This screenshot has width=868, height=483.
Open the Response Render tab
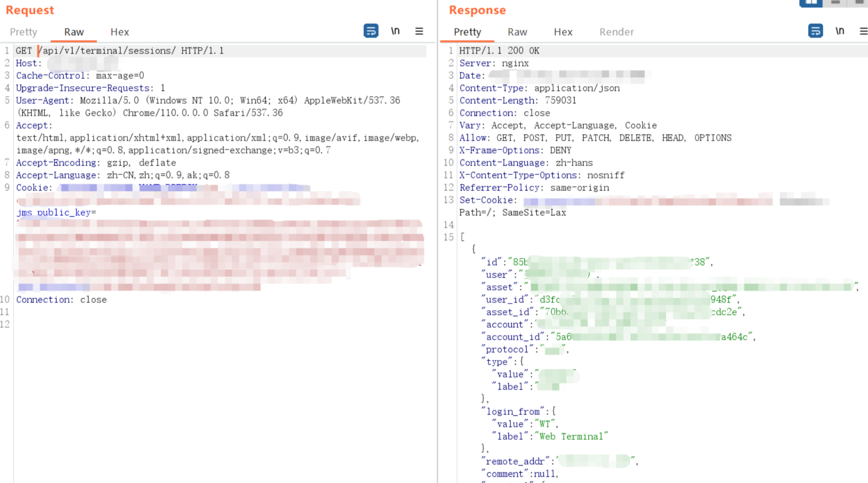[617, 32]
